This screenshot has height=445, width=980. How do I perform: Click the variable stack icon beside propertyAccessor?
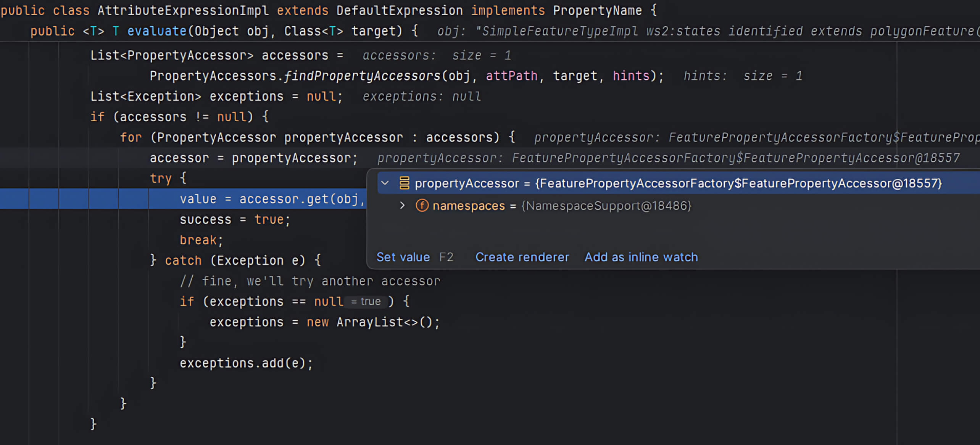[x=404, y=183]
